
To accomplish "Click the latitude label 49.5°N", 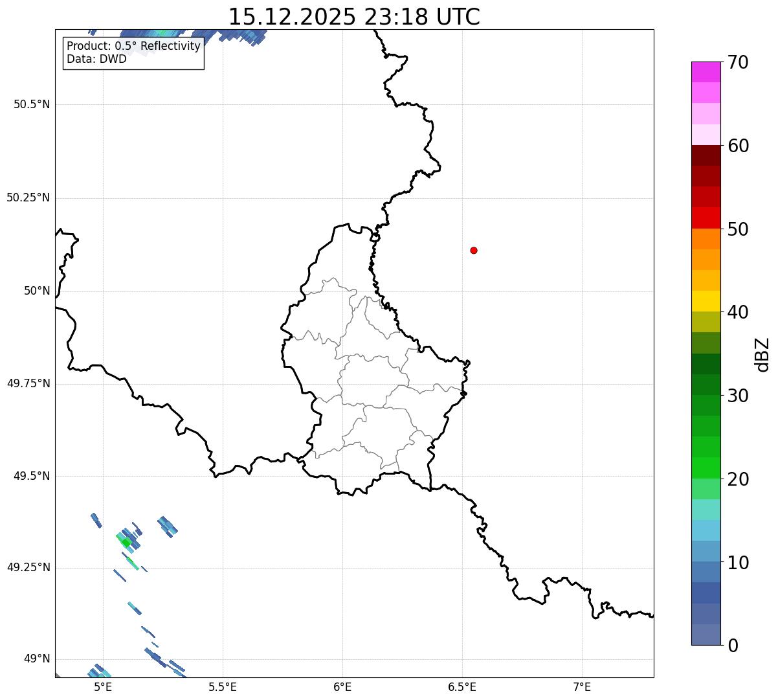I will coord(32,476).
